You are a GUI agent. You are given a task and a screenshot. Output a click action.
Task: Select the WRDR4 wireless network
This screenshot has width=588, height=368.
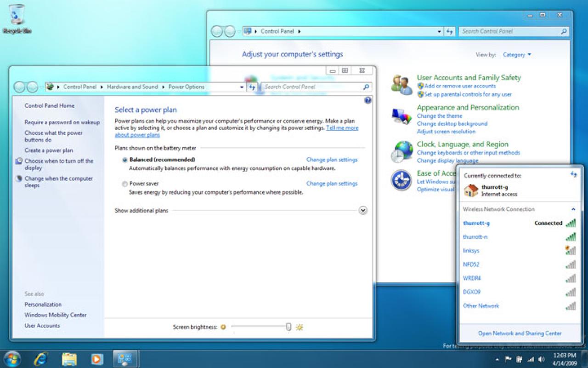pyautogui.click(x=519, y=278)
